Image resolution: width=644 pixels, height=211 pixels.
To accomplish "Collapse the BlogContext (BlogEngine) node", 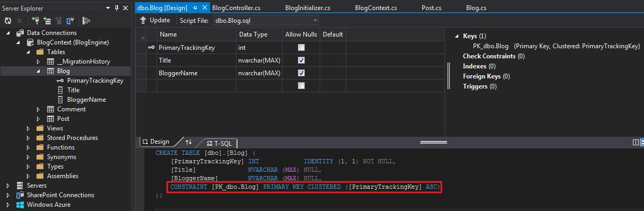I will 19,42.
